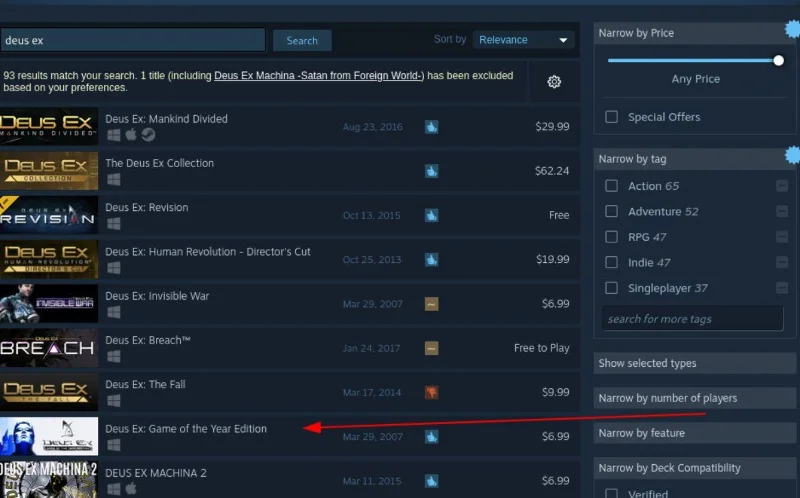Expand Narrow by number of players
The width and height of the screenshot is (800, 498).
(694, 398)
